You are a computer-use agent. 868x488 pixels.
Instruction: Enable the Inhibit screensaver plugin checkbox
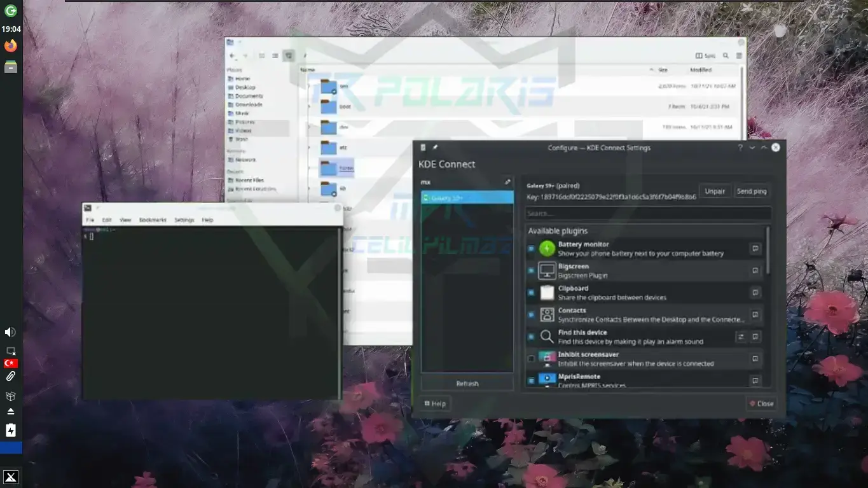(x=531, y=359)
